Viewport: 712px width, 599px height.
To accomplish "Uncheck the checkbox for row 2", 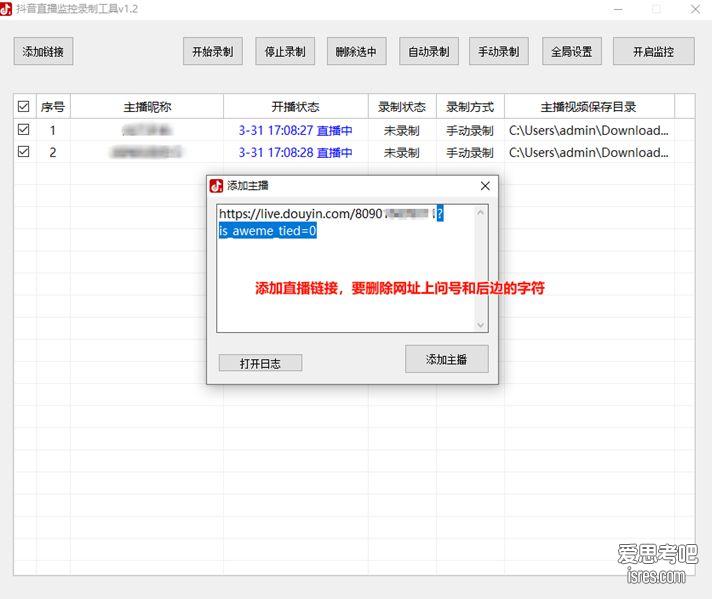I will 24,152.
